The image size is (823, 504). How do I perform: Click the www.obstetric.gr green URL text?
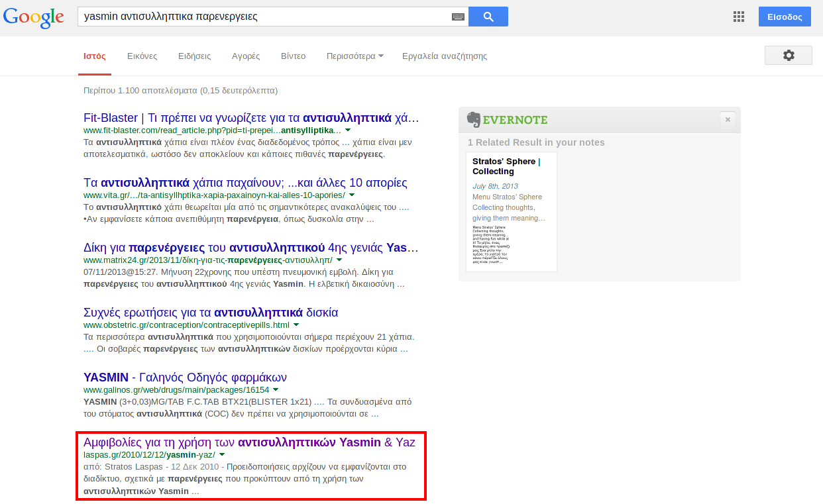186,325
